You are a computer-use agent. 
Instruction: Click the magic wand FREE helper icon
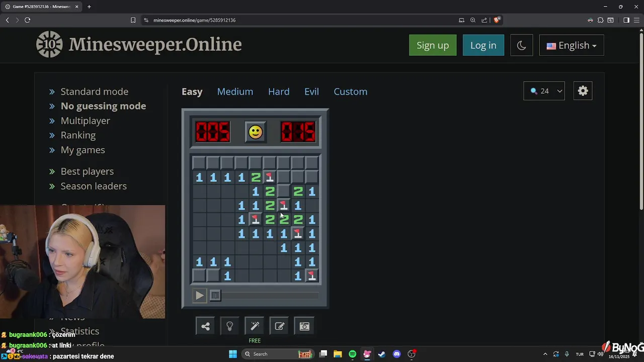tap(255, 326)
